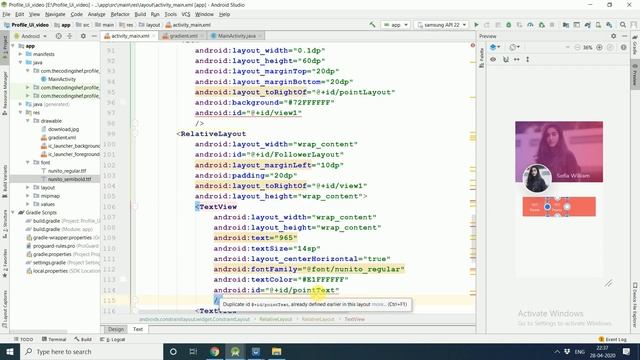Click the magnet autoconnect icon in Preview

506,60
